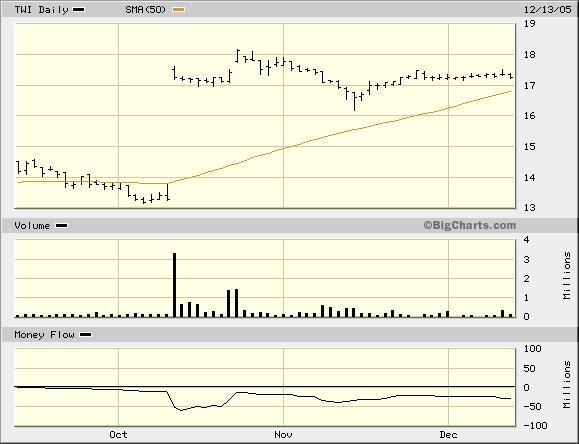
Task: Click the 4 value on volume axis
Action: pos(527,240)
